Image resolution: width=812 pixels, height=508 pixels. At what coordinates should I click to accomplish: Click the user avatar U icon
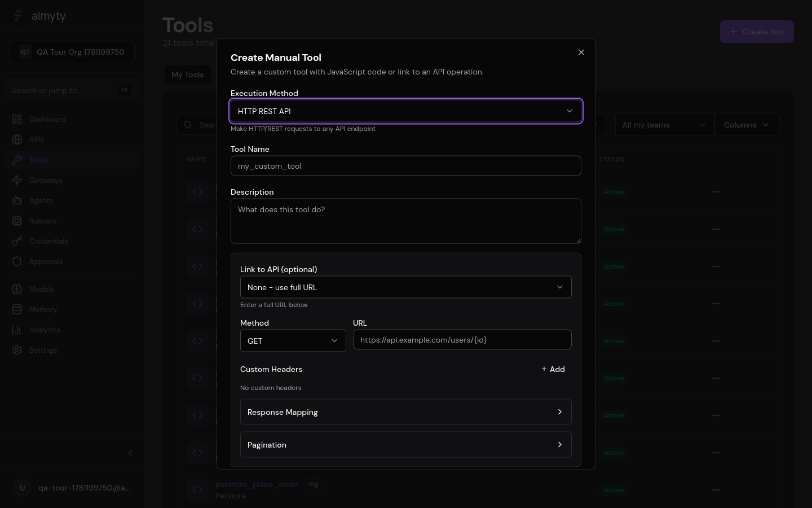click(23, 488)
